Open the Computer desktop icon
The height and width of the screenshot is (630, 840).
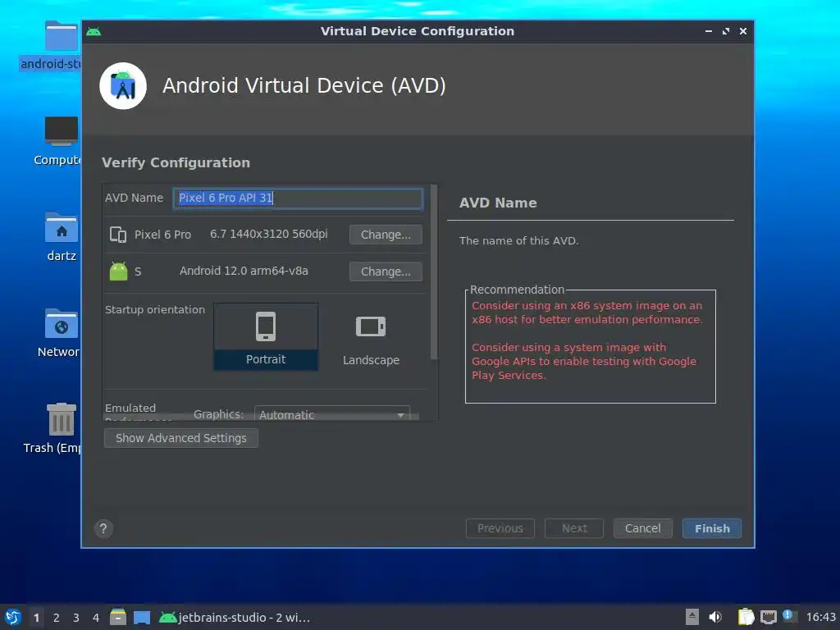click(x=60, y=141)
